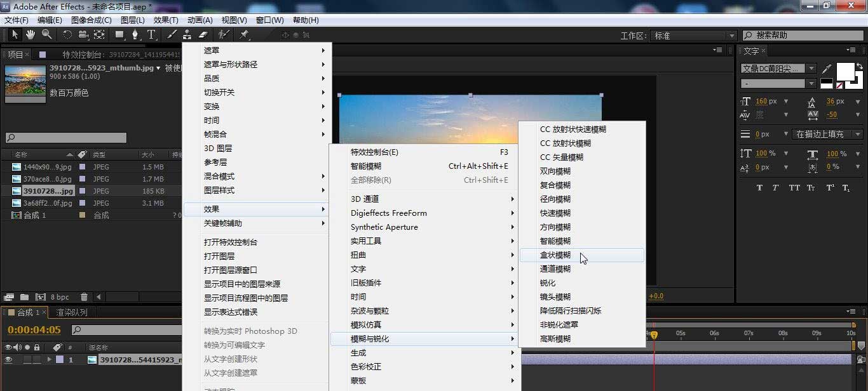Screen dimensions: 868x391
Task: Select the Hand tool in the toolbar
Action: click(x=31, y=34)
